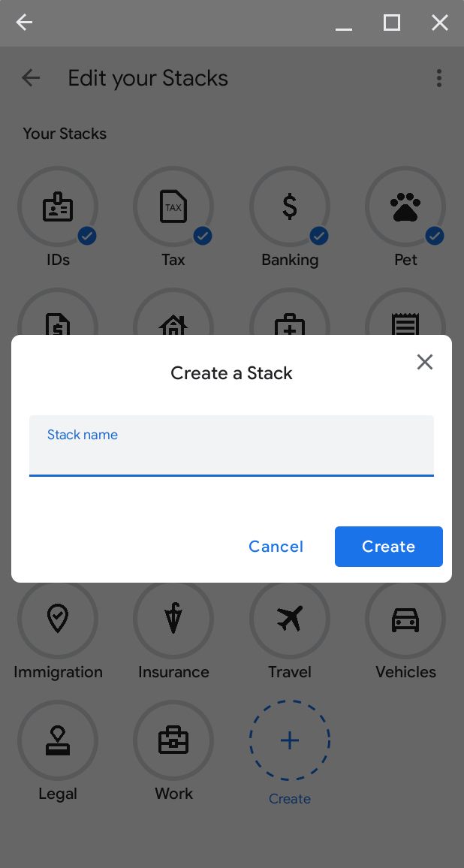
Task: Toggle the checkmark on the IDs stack
Action: coord(87,236)
